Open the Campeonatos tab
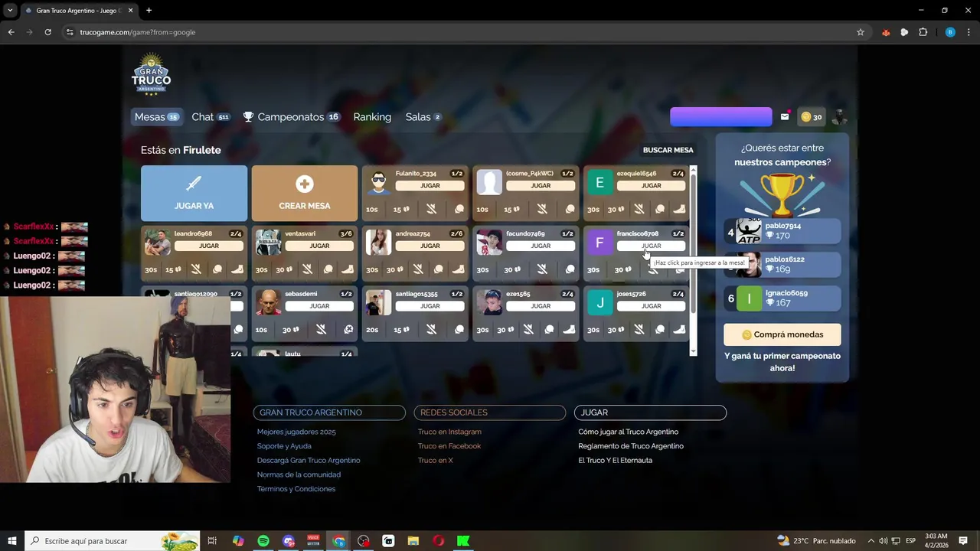This screenshot has width=980, height=551. pyautogui.click(x=291, y=117)
